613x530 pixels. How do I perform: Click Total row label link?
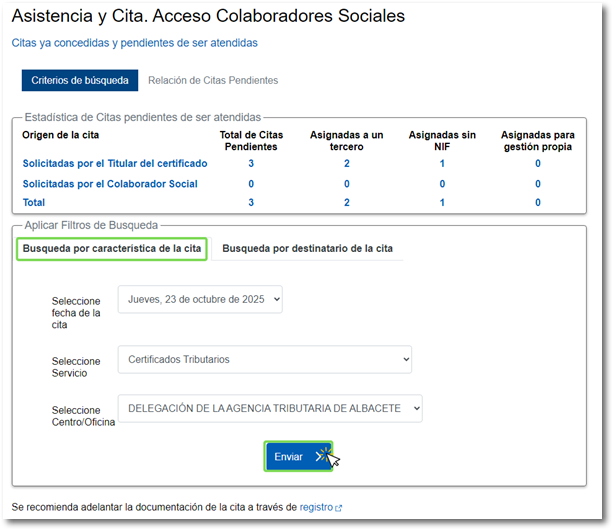[34, 203]
